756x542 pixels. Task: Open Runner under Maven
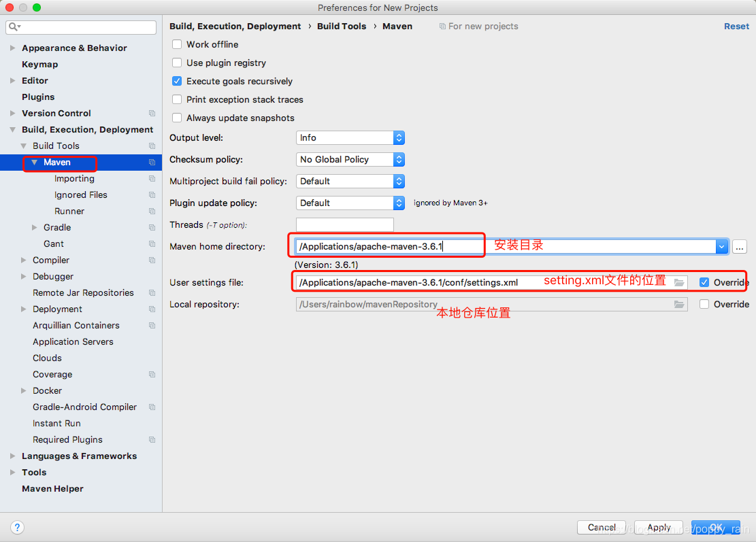69,211
